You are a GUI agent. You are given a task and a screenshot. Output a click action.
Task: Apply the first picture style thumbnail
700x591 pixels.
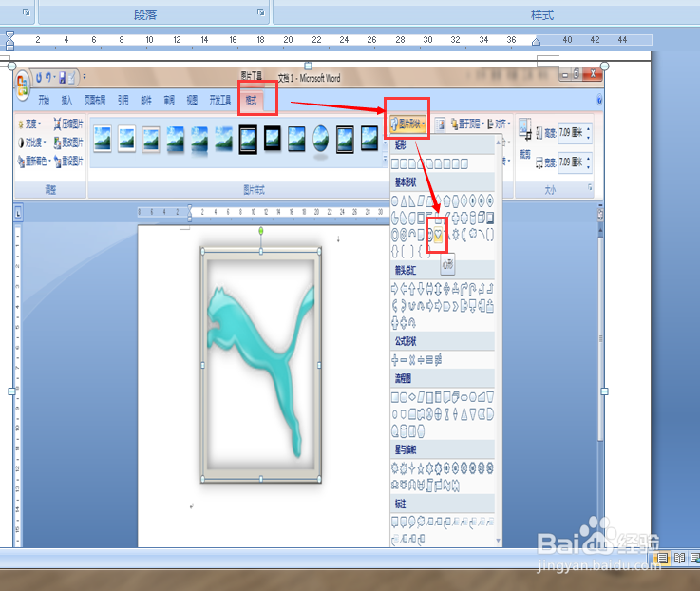coord(103,139)
